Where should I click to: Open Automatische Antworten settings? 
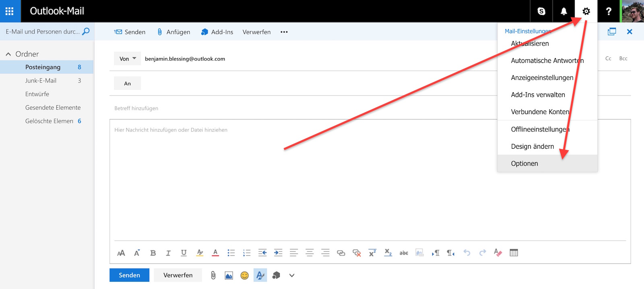click(547, 60)
